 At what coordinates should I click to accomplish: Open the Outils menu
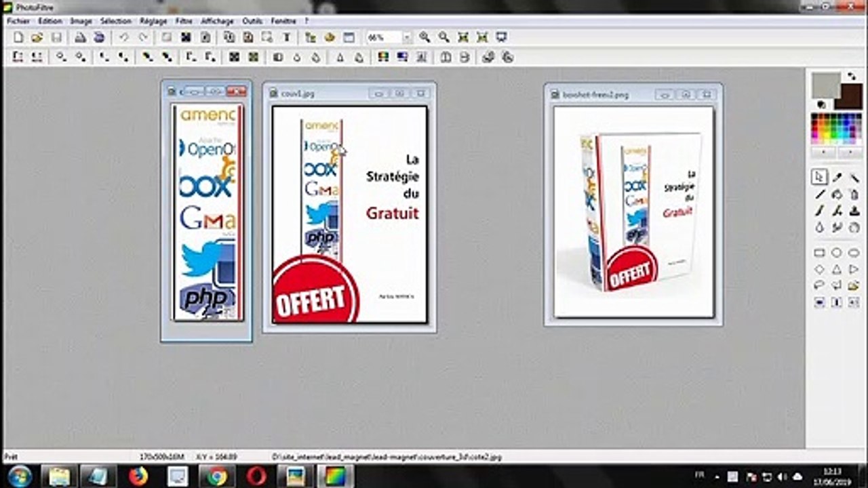(252, 21)
